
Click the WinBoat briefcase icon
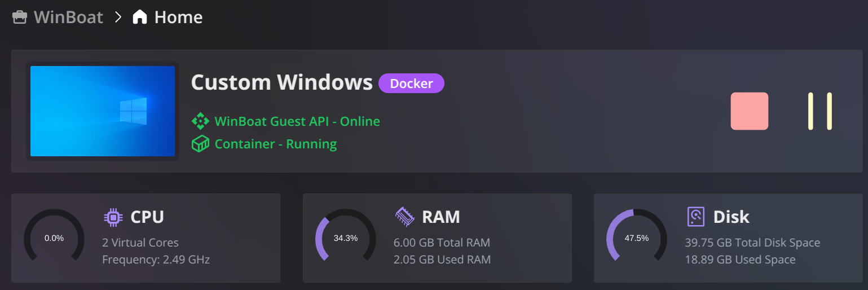[20, 17]
